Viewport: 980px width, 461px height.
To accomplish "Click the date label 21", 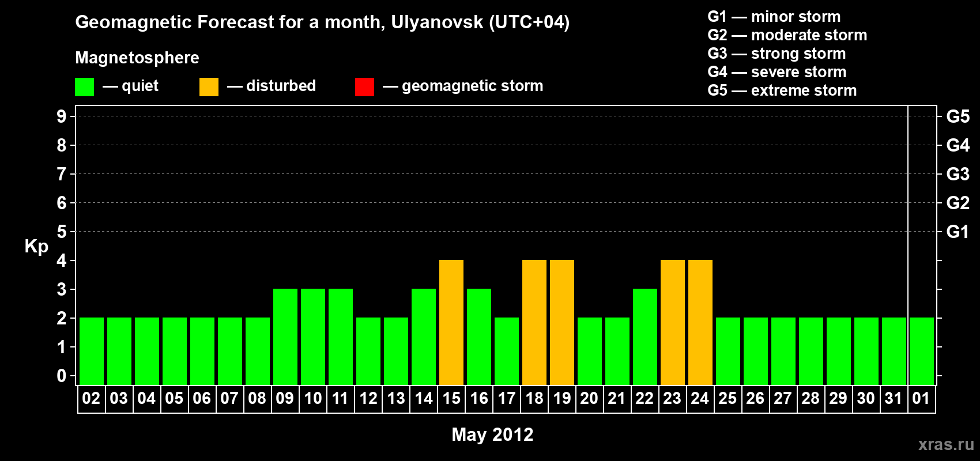I will [x=617, y=398].
